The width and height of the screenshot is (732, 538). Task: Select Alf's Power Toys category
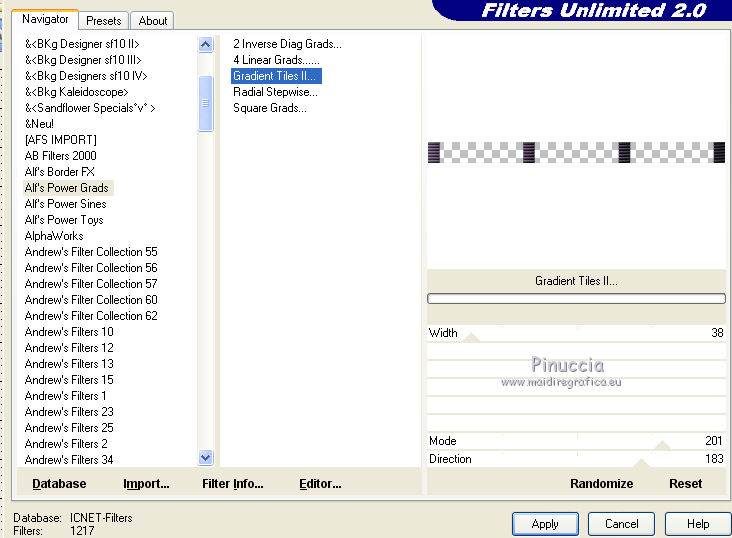(64, 219)
